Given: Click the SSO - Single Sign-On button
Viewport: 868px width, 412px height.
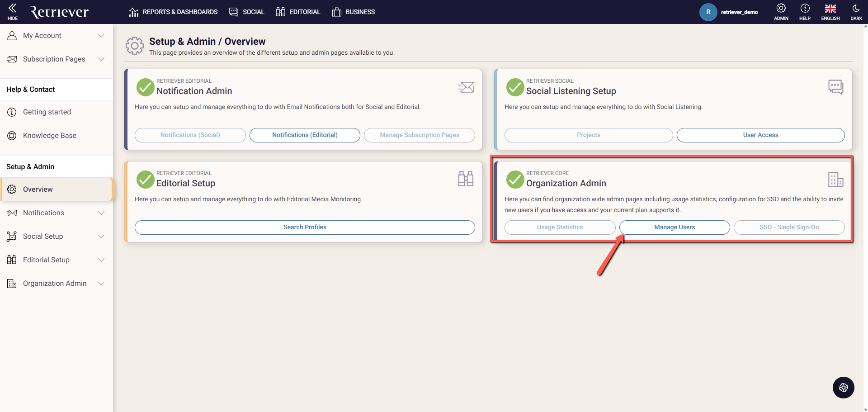Looking at the screenshot, I should [789, 227].
